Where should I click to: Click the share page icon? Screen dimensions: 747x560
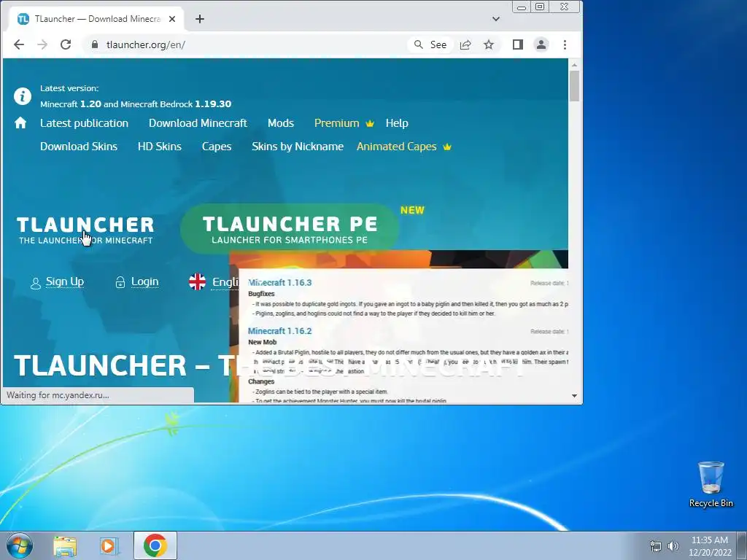(x=465, y=44)
